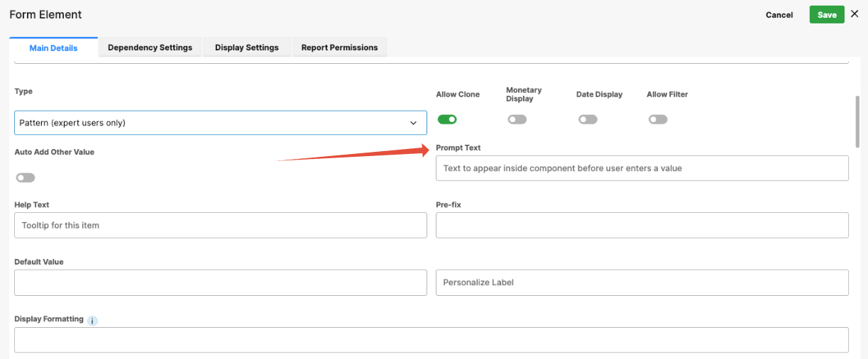Viewport: 868px width, 359px height.
Task: Focus the Display Formatting input
Action: 432,340
